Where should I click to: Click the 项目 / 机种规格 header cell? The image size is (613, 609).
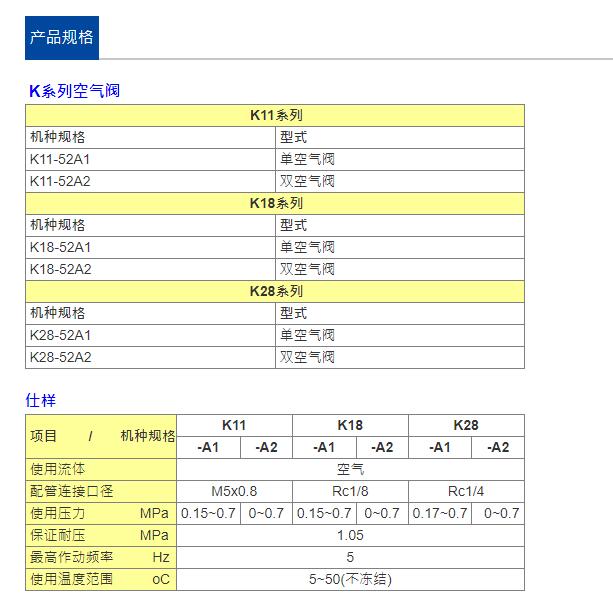[101, 436]
